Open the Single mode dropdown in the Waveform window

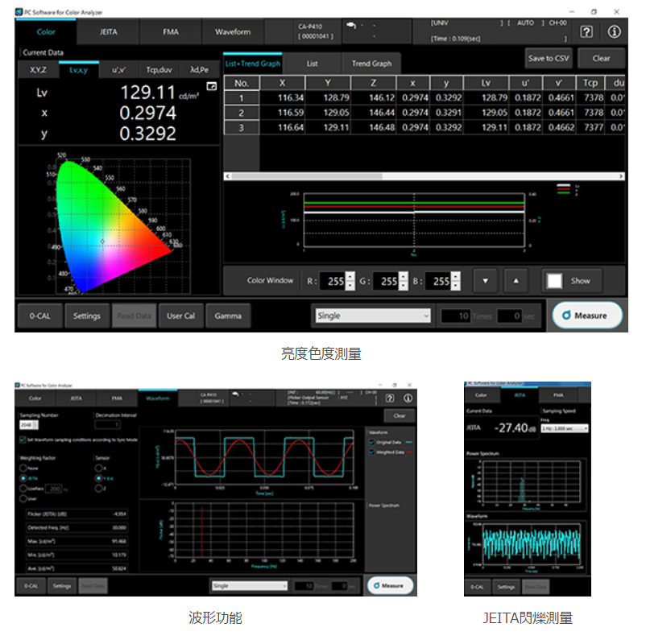[249, 585]
